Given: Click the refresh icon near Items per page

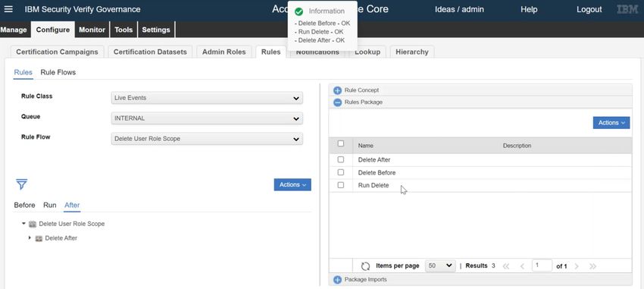Looking at the screenshot, I should pyautogui.click(x=365, y=266).
